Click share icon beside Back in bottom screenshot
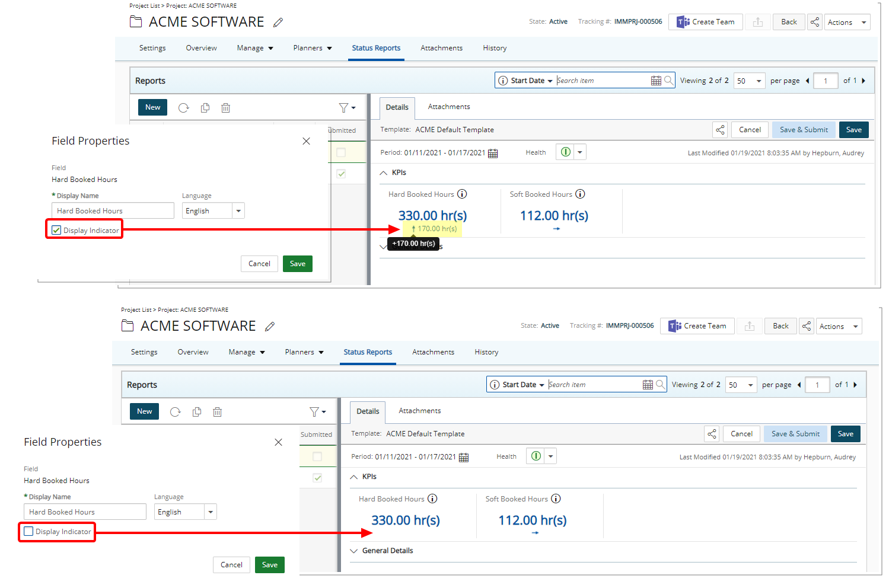The width and height of the screenshot is (889, 588). pyautogui.click(x=807, y=326)
